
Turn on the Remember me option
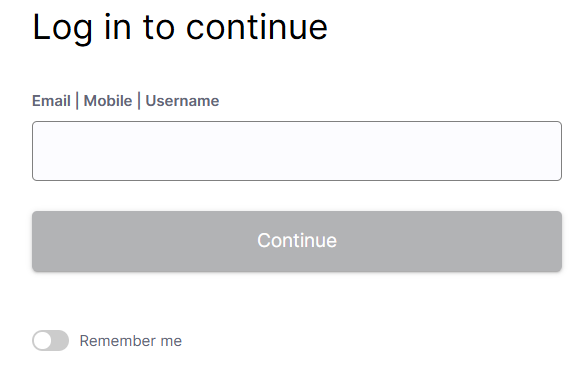tap(50, 340)
